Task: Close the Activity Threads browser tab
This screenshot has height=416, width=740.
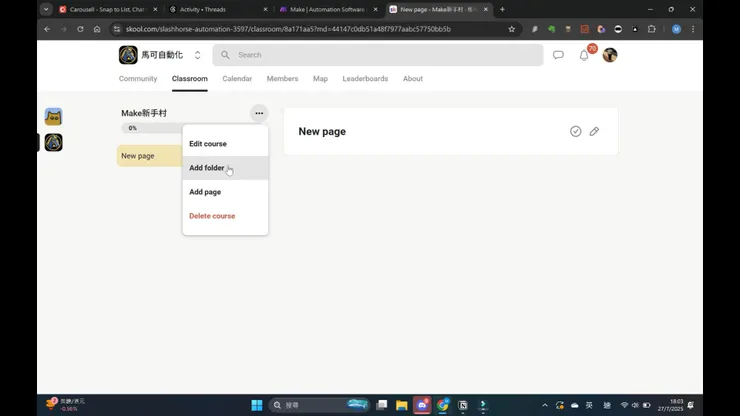Action: pyautogui.click(x=265, y=9)
